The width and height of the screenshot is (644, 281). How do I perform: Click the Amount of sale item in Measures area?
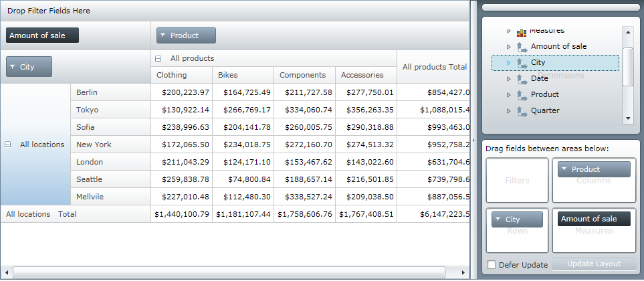click(x=593, y=219)
